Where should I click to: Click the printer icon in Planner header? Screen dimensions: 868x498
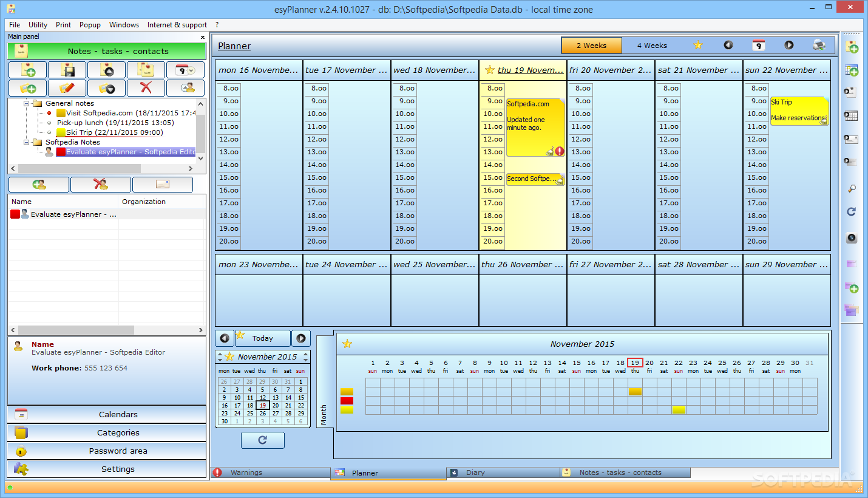[819, 45]
